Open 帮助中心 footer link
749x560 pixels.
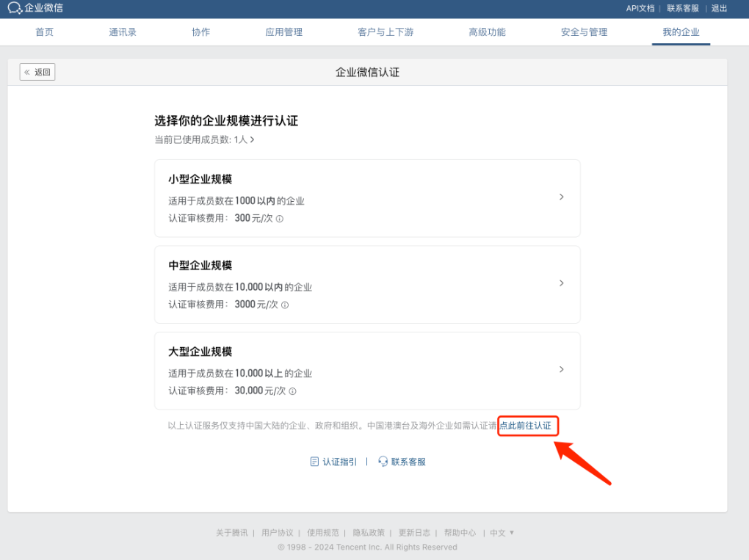tap(460, 533)
